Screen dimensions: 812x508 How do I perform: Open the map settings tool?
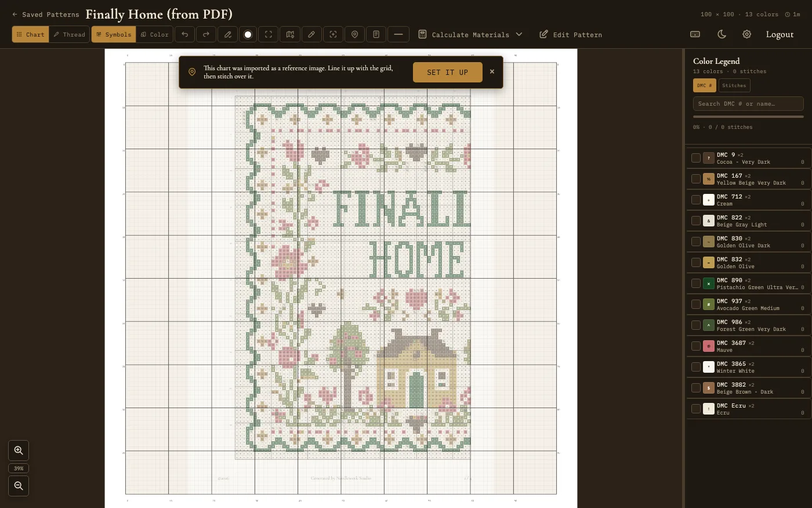[x=290, y=34]
